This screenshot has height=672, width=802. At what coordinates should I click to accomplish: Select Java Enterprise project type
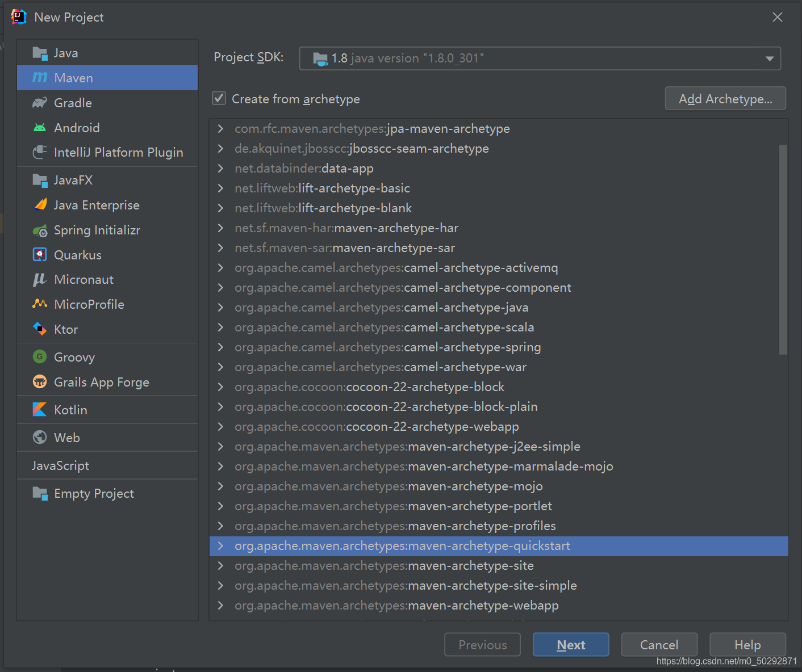(107, 205)
